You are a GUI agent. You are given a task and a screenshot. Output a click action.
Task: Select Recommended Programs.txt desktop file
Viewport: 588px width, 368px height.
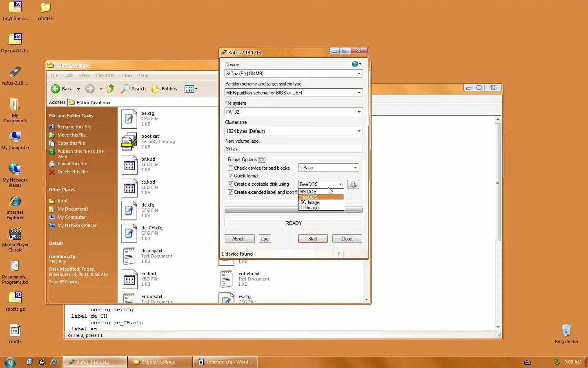click(x=15, y=272)
